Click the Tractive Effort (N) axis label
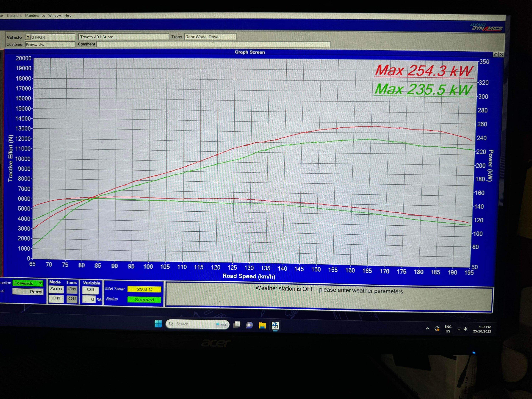This screenshot has height=399, width=532. pos(10,158)
